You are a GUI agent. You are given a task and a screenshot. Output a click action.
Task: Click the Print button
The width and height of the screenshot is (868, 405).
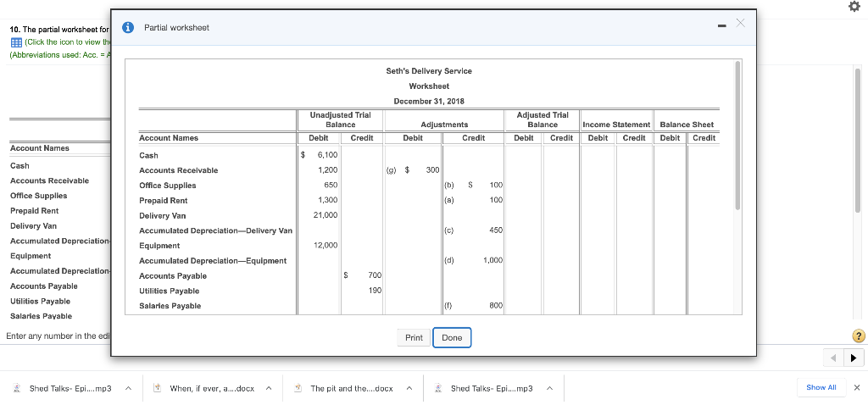coord(414,337)
